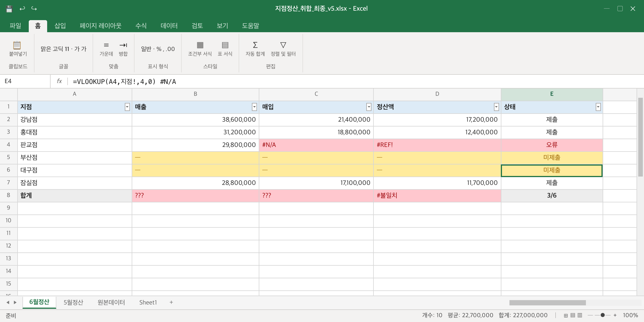The width and height of the screenshot is (644, 322).
Task: Select column A header
Action: 74,94
